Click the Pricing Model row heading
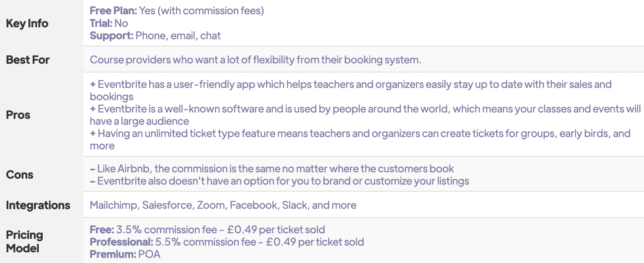644x263 pixels. coord(24,241)
